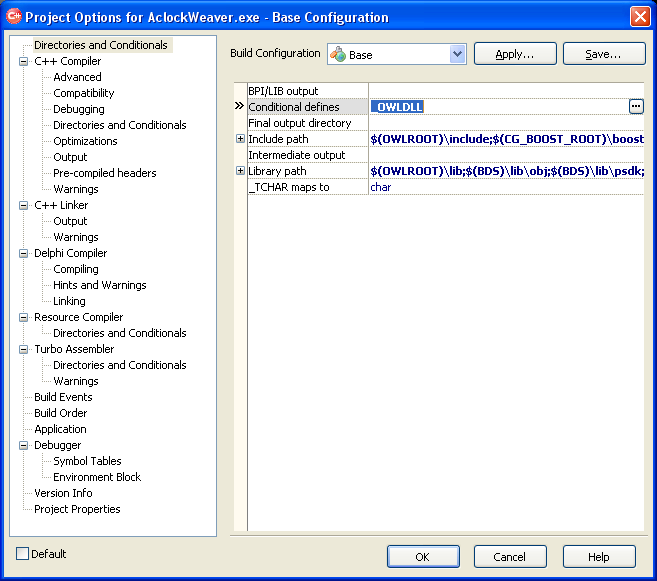
Task: Select the Conditional defines property name
Action: [x=294, y=107]
